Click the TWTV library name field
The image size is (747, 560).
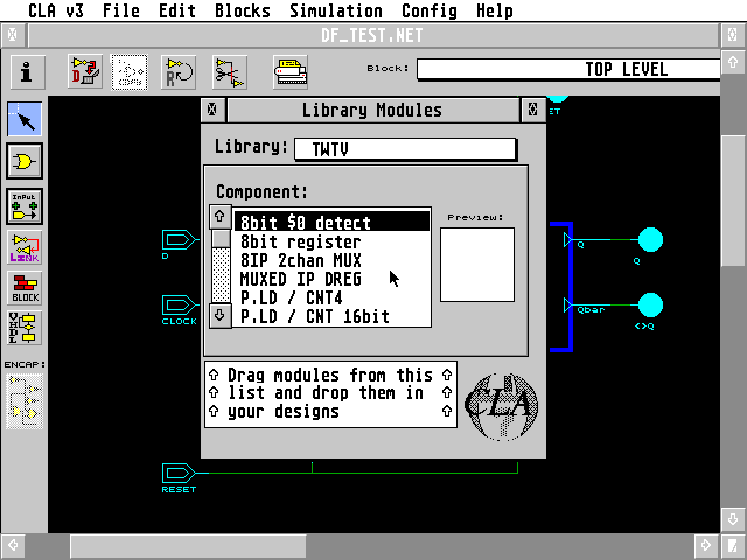click(x=404, y=149)
